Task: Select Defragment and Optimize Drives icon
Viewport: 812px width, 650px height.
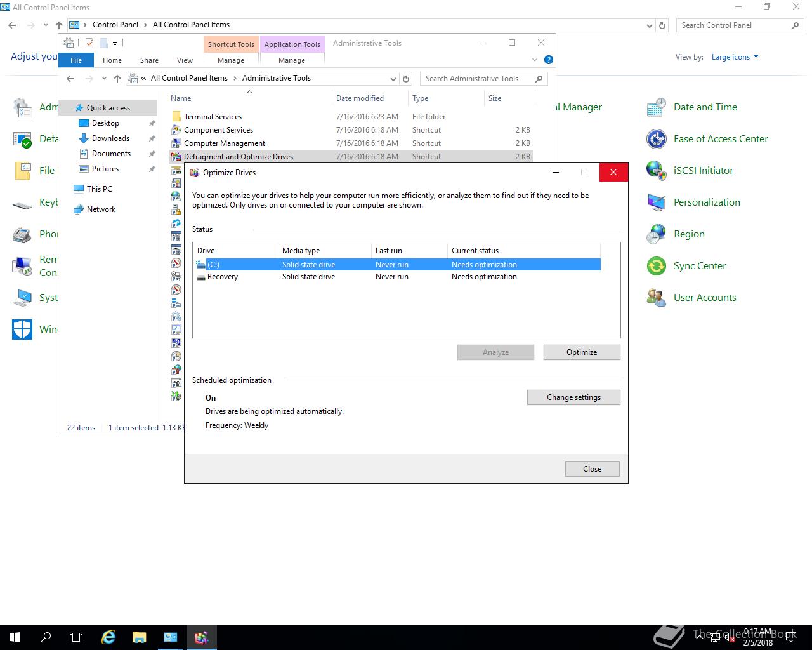Action: pyautogui.click(x=176, y=157)
